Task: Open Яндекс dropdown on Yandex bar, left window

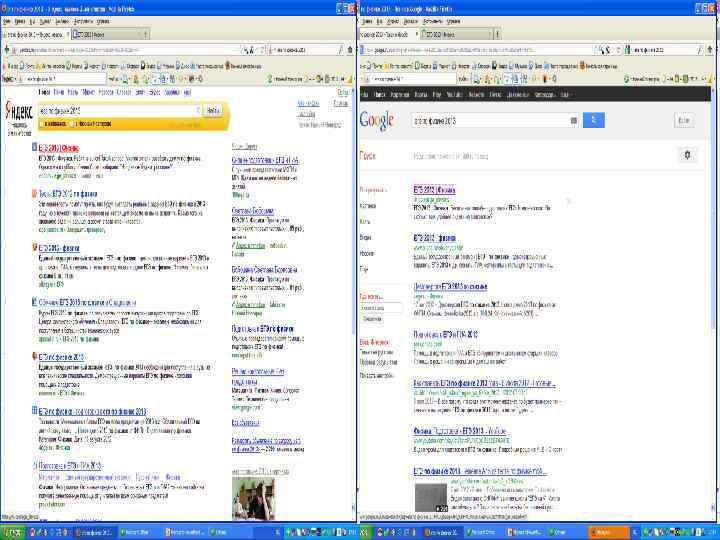Action: click(x=9, y=79)
